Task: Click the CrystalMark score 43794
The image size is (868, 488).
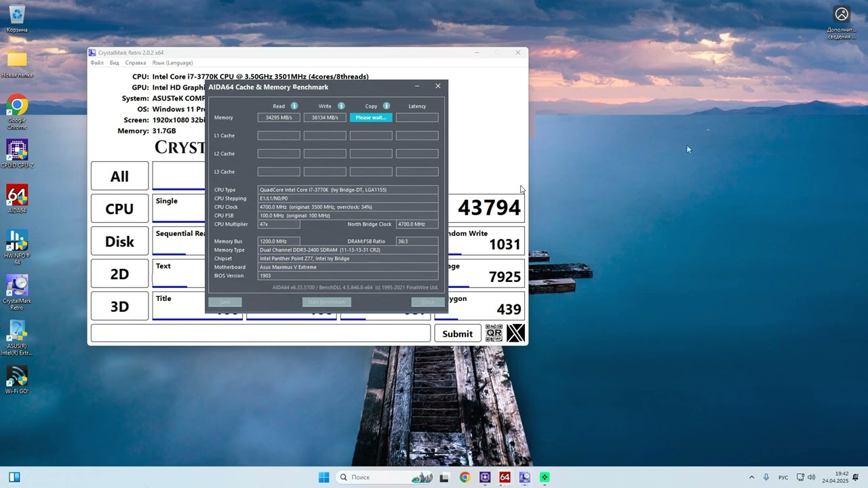Action: (x=490, y=208)
